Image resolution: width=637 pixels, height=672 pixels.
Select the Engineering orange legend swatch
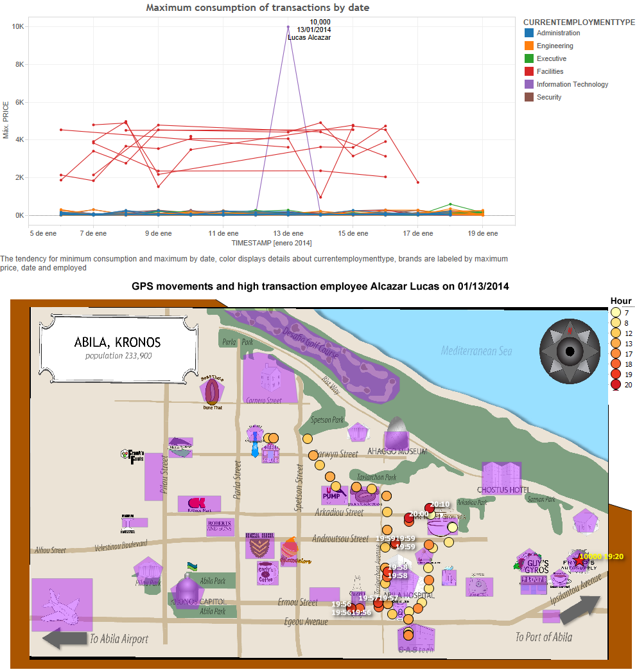(x=529, y=46)
